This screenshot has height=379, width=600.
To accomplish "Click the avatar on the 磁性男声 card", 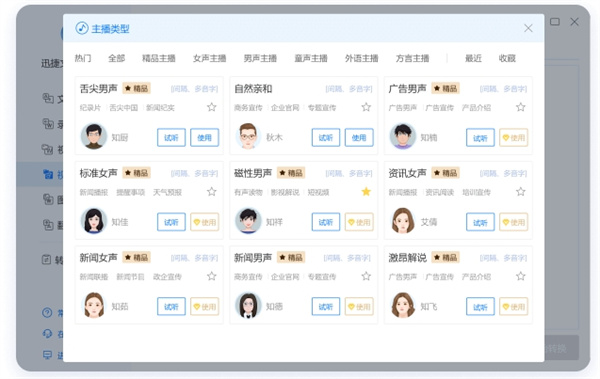I will (248, 221).
